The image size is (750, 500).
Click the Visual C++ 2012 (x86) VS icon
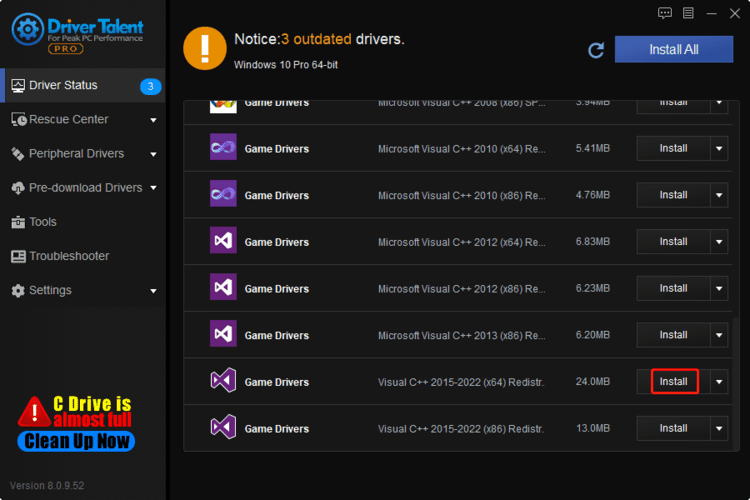coord(223,287)
